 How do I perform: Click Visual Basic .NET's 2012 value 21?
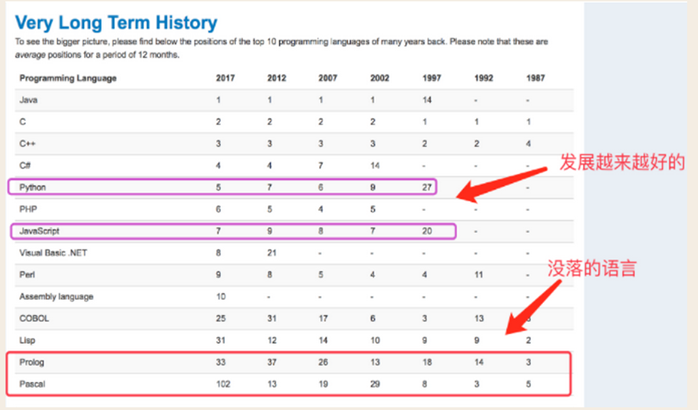[272, 252]
